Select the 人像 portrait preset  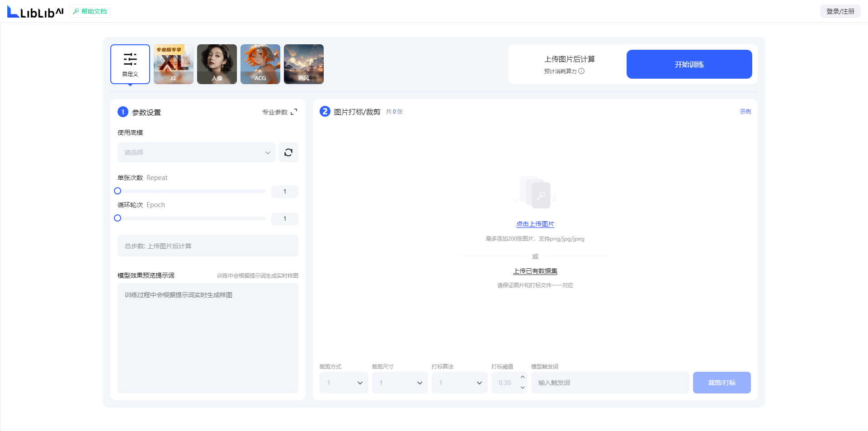[x=217, y=64]
